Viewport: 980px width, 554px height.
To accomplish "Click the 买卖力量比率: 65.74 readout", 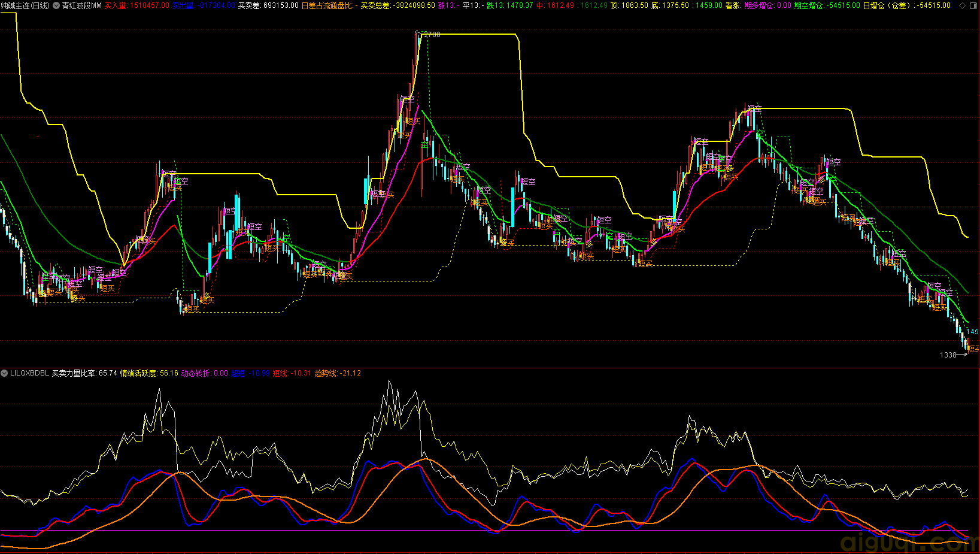I will [84, 373].
